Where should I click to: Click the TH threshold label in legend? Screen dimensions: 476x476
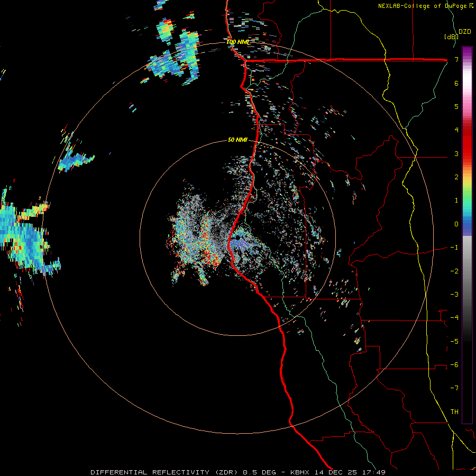[x=454, y=412]
